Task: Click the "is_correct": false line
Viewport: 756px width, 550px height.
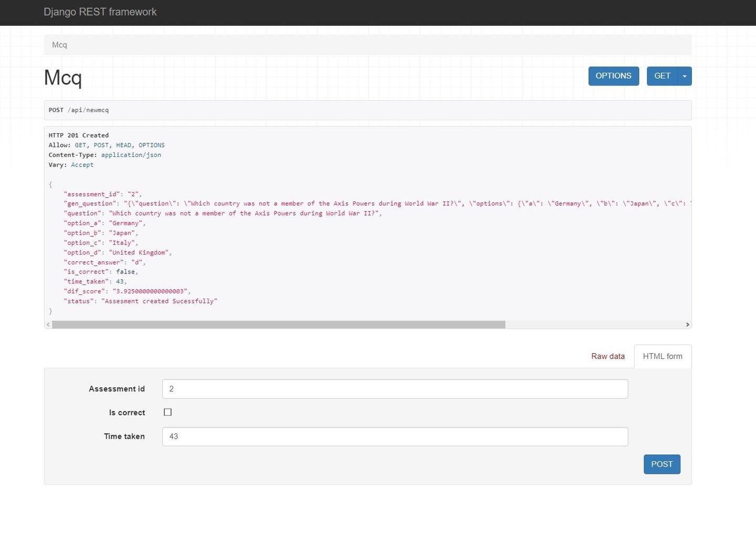Action: [x=101, y=272]
